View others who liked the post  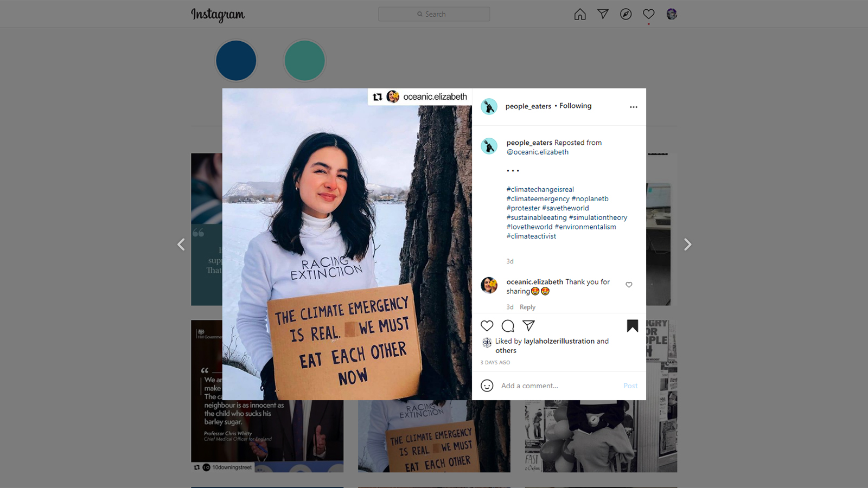[506, 350]
